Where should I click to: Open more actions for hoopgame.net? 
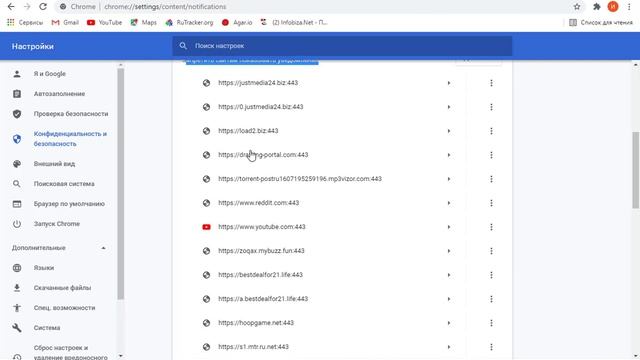point(491,323)
